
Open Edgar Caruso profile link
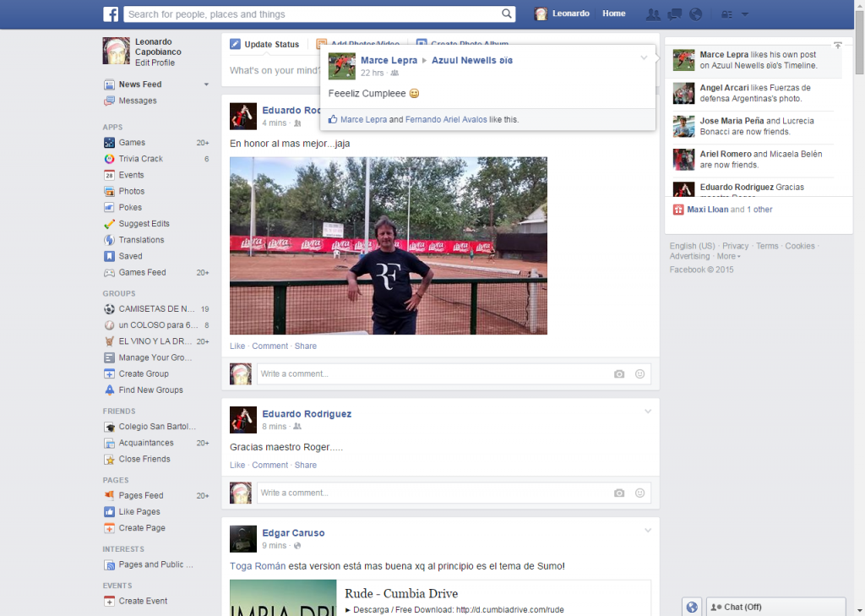[293, 533]
